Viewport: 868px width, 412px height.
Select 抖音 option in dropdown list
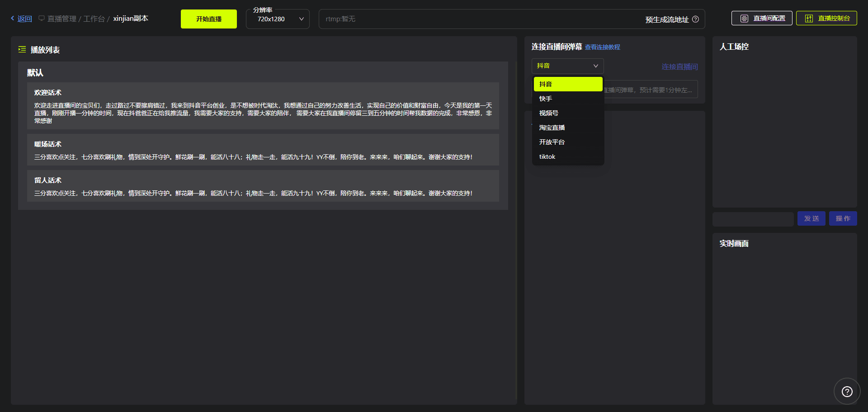(x=568, y=84)
